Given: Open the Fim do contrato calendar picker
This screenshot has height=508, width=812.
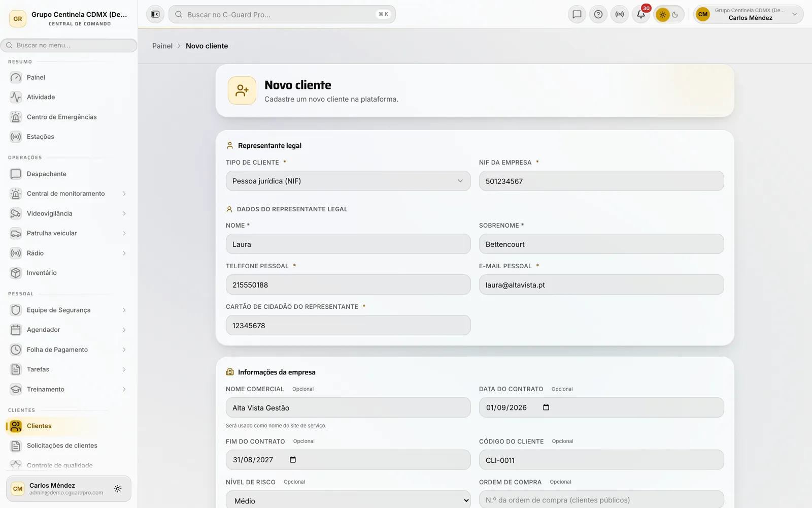Looking at the screenshot, I should tap(293, 460).
